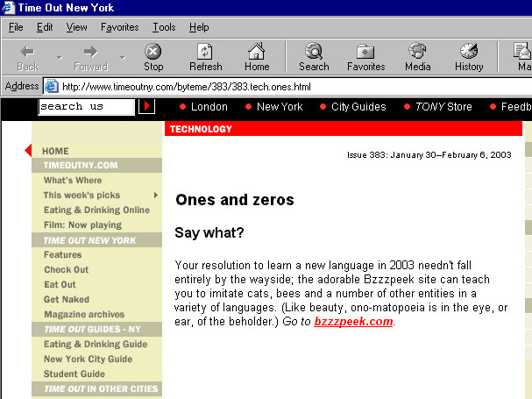Visit the TONY Store link

click(x=443, y=107)
